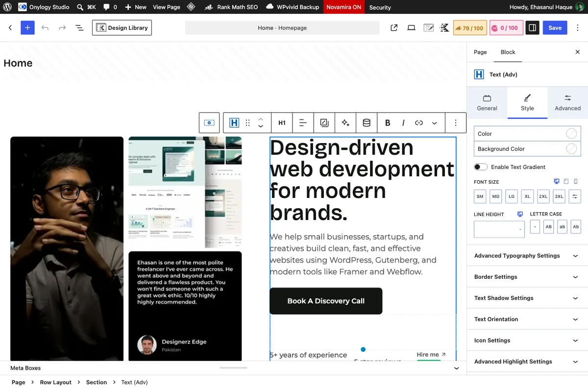Viewport: 588px width, 389px height.
Task: Open Rank Math SEO score 79 / 100
Action: tap(469, 28)
